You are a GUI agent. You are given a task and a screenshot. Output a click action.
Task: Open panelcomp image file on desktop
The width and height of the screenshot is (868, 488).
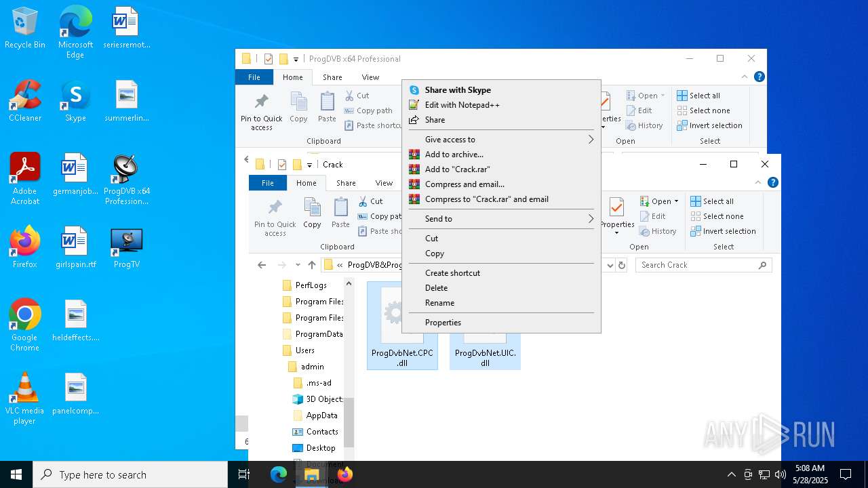[x=75, y=394]
